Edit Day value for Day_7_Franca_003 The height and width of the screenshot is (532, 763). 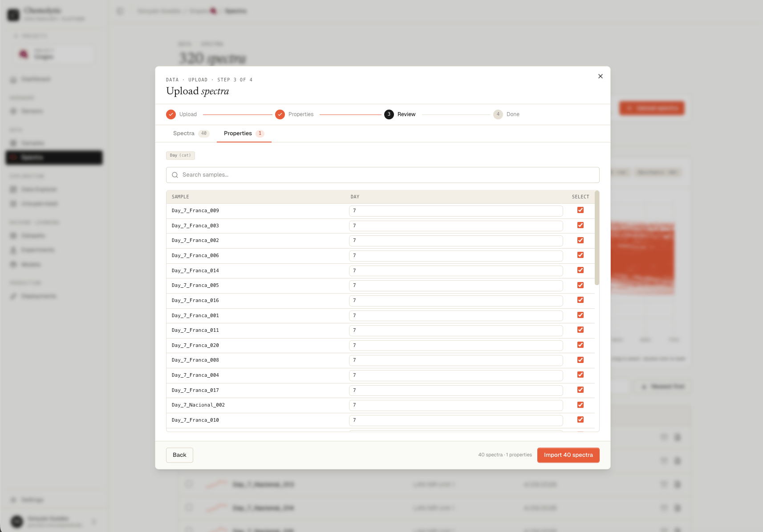click(x=456, y=226)
